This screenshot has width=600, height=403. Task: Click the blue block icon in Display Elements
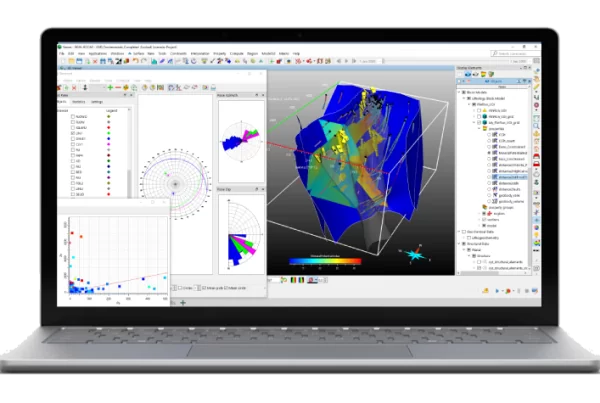point(468,74)
